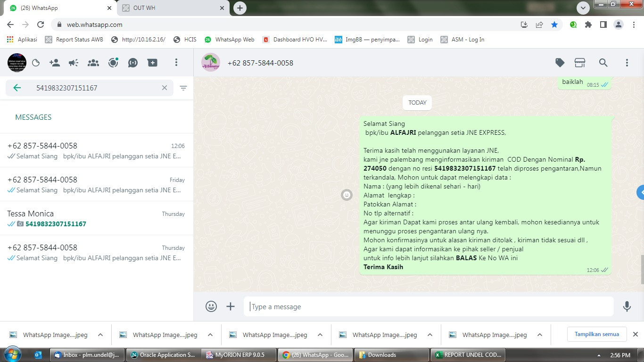Click the Tampilkan semua button
The width and height of the screenshot is (644, 362).
coord(596,334)
